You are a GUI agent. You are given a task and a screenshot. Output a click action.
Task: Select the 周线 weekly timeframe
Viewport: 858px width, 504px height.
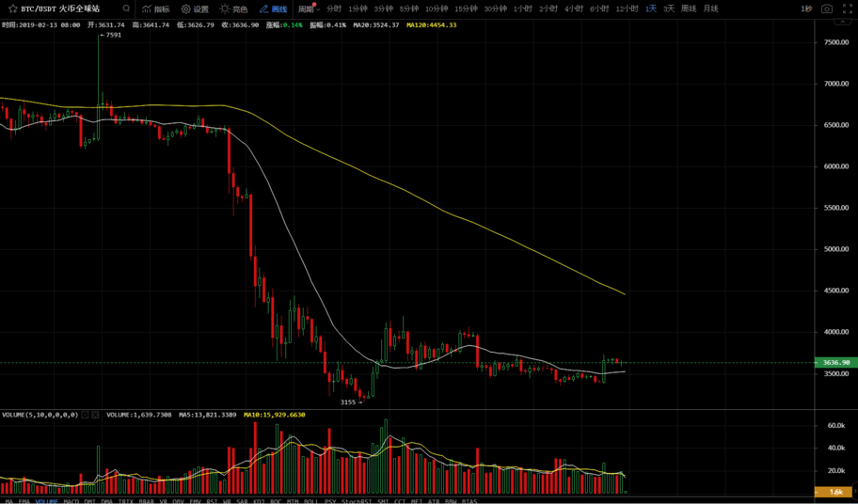pyautogui.click(x=689, y=8)
